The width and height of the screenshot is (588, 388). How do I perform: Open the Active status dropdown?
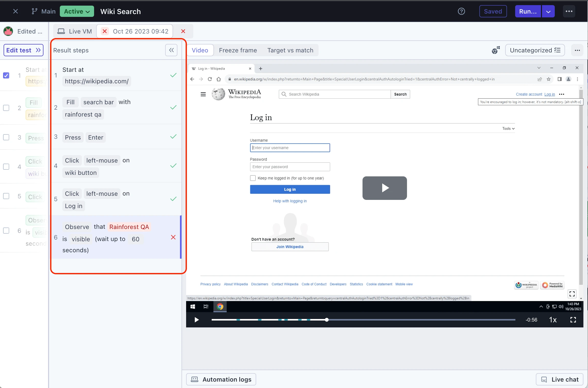77,12
